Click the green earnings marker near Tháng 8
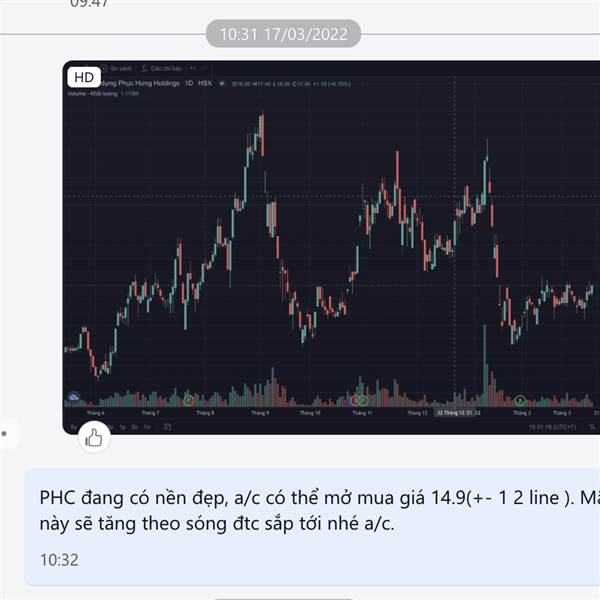600x600 pixels. click(x=189, y=401)
